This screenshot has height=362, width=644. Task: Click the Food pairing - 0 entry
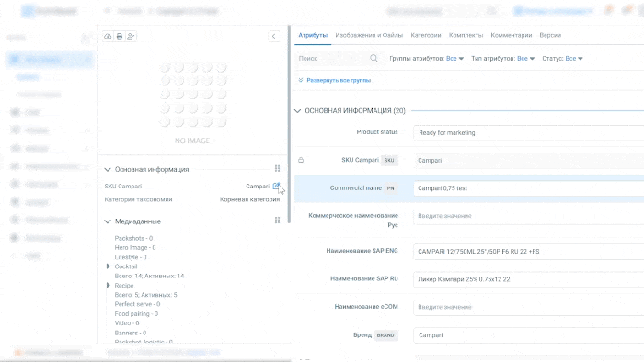tap(136, 313)
